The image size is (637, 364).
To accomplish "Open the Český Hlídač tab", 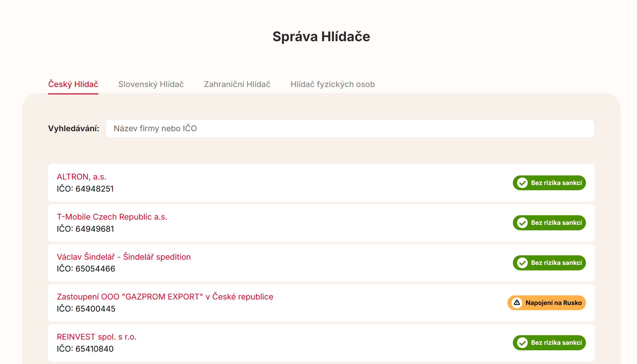I will tap(73, 84).
